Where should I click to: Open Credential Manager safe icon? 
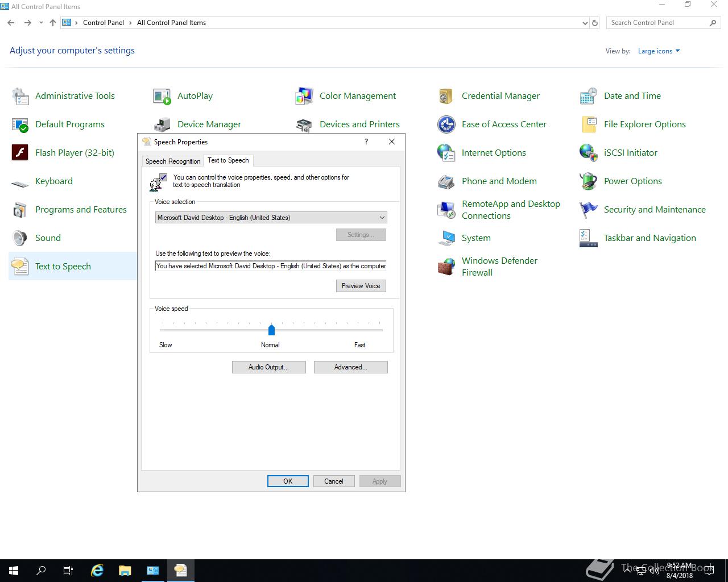(x=446, y=96)
